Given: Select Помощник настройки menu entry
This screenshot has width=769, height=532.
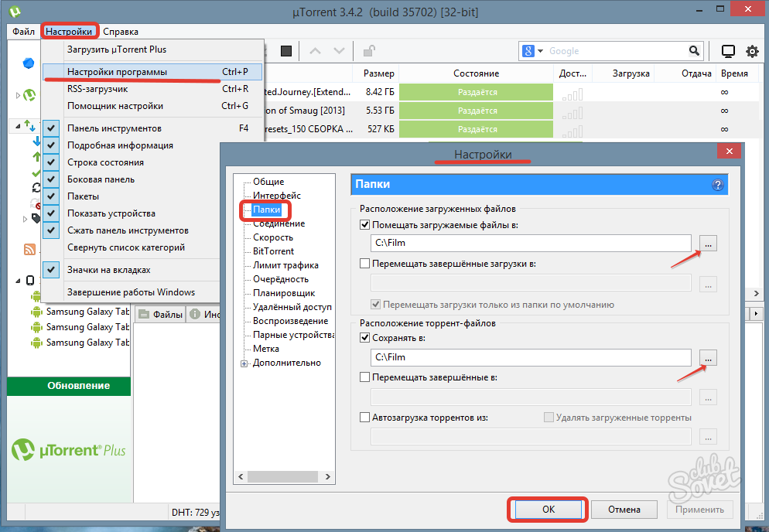Looking at the screenshot, I should (x=152, y=106).
